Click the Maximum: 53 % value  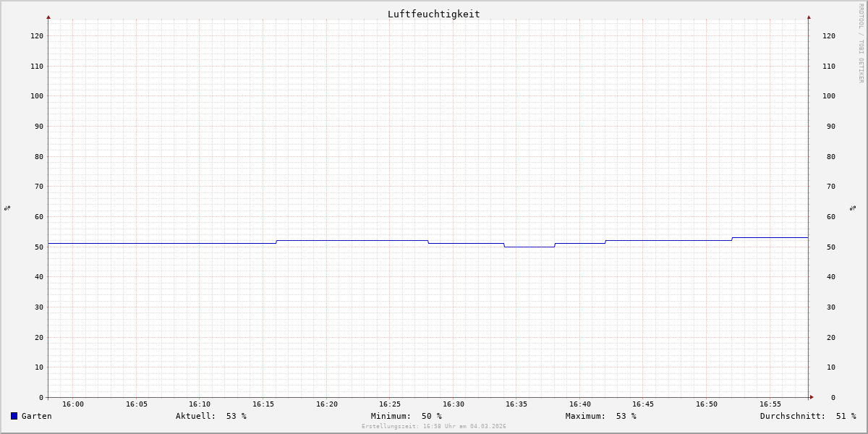pyautogui.click(x=601, y=416)
